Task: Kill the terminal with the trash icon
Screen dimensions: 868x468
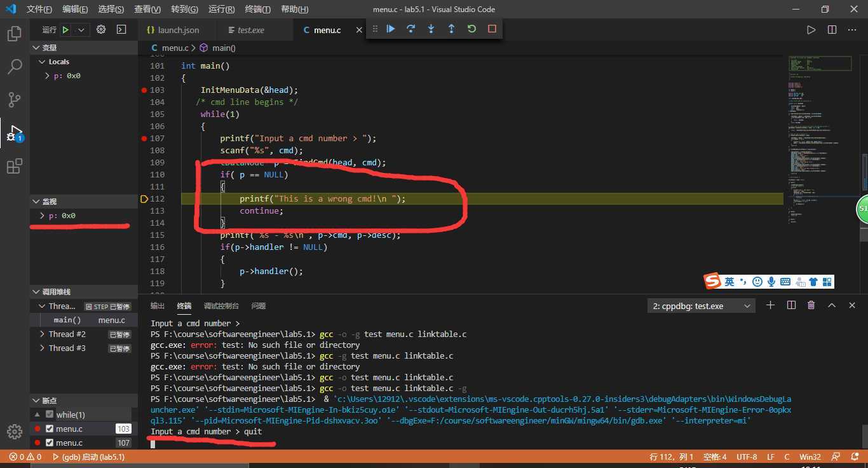Action: 811,305
